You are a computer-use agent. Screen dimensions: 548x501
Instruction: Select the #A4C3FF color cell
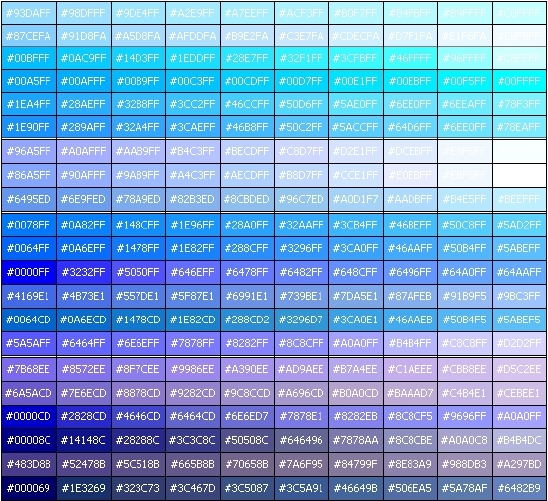click(x=193, y=175)
